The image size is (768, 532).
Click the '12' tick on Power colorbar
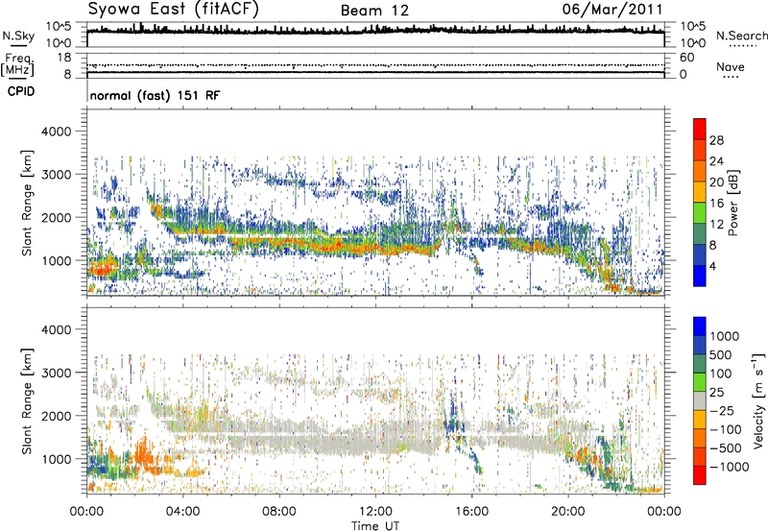point(716,225)
